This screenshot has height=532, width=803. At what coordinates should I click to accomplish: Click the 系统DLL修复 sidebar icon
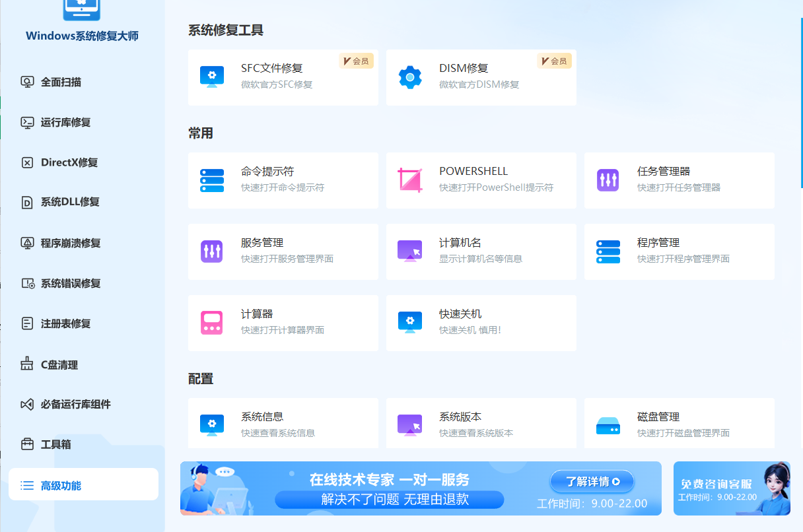tap(27, 202)
